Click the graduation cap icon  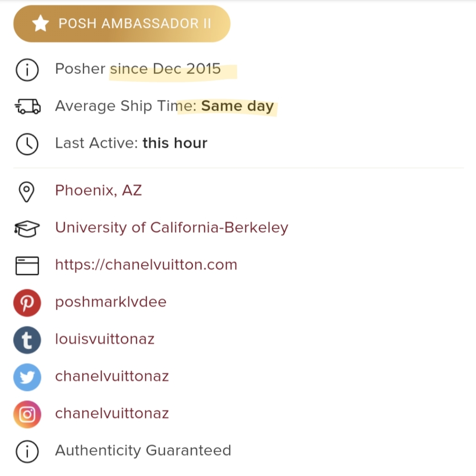(27, 228)
